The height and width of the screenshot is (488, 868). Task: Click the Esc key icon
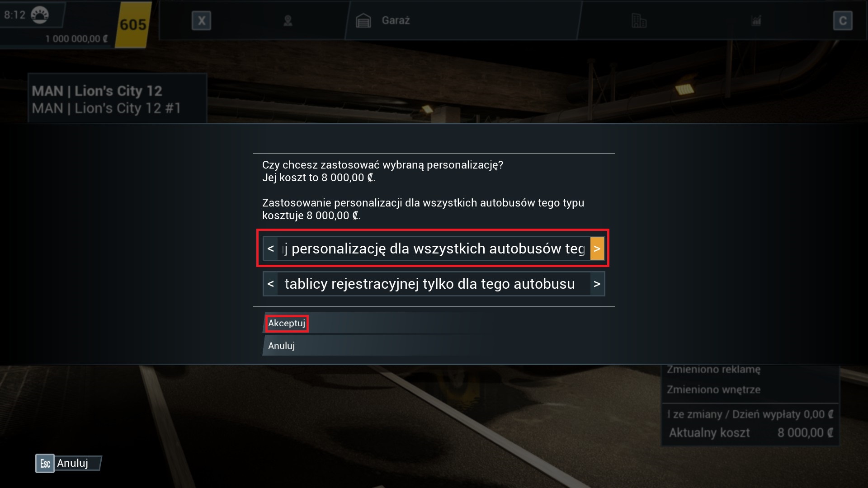click(45, 463)
